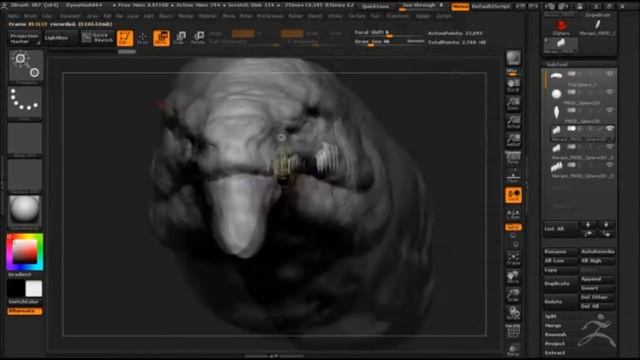This screenshot has height=360, width=640.
Task: Open the Zplugin menu
Action: tap(423, 16)
